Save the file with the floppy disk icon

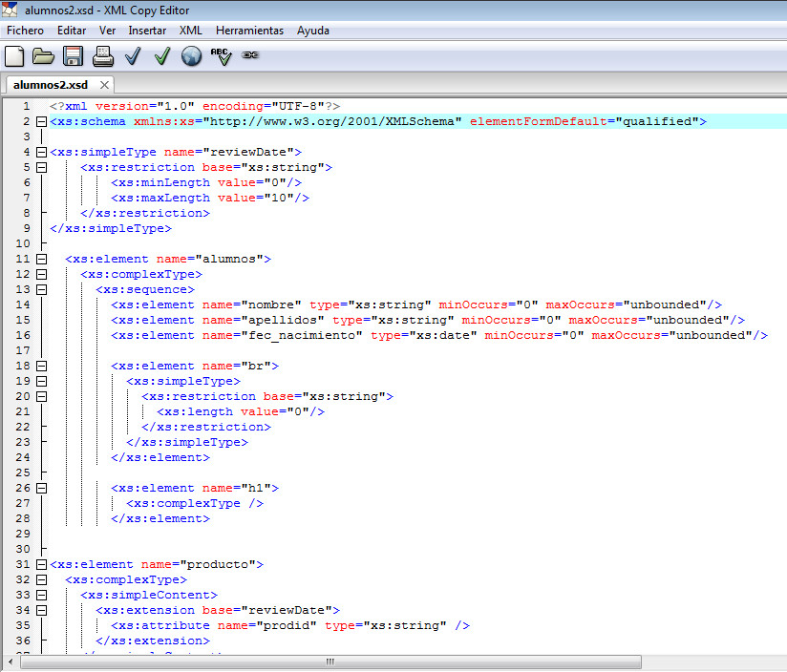(73, 56)
